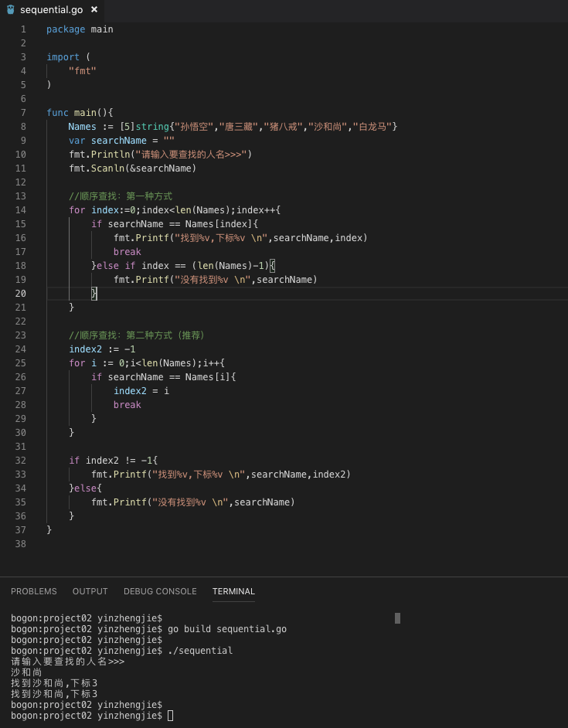
Task: Click 'index2 != -1' condition on line 32
Action: (119, 461)
